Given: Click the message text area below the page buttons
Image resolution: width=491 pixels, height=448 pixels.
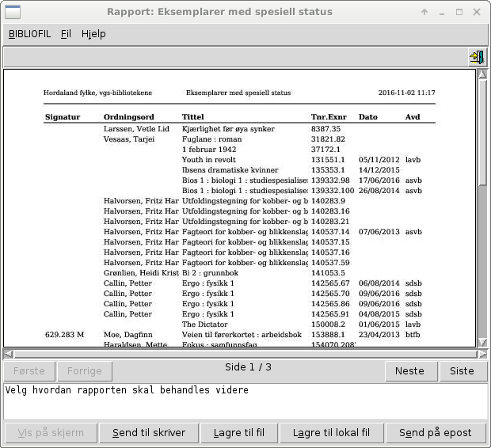Looking at the screenshot, I should point(244,401).
